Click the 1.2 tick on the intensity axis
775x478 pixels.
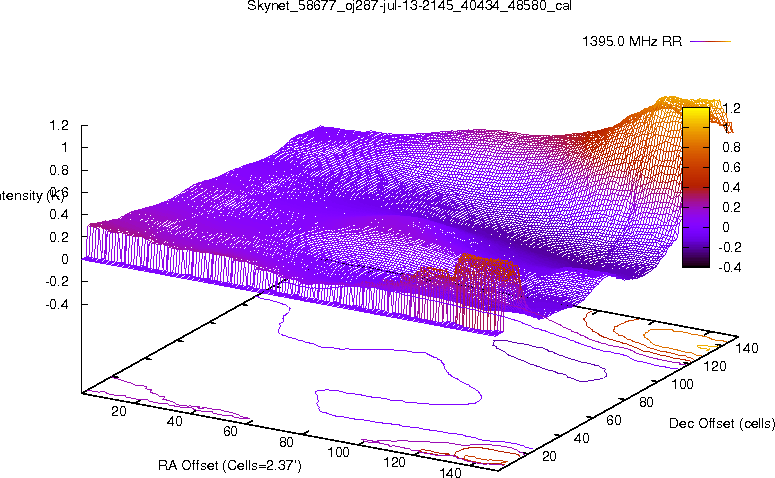(x=59, y=126)
